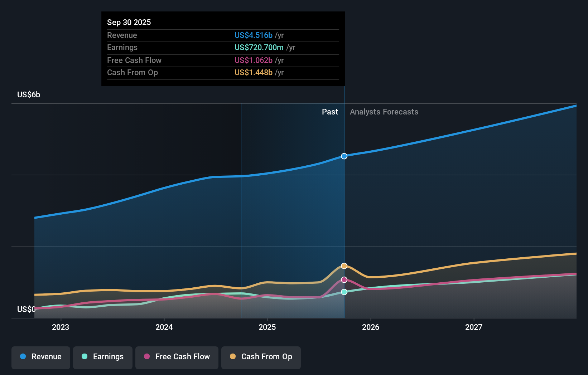Viewport: 588px width, 375px height.
Task: Click the pink Free Cash Flow legend dot
Action: coord(147,357)
